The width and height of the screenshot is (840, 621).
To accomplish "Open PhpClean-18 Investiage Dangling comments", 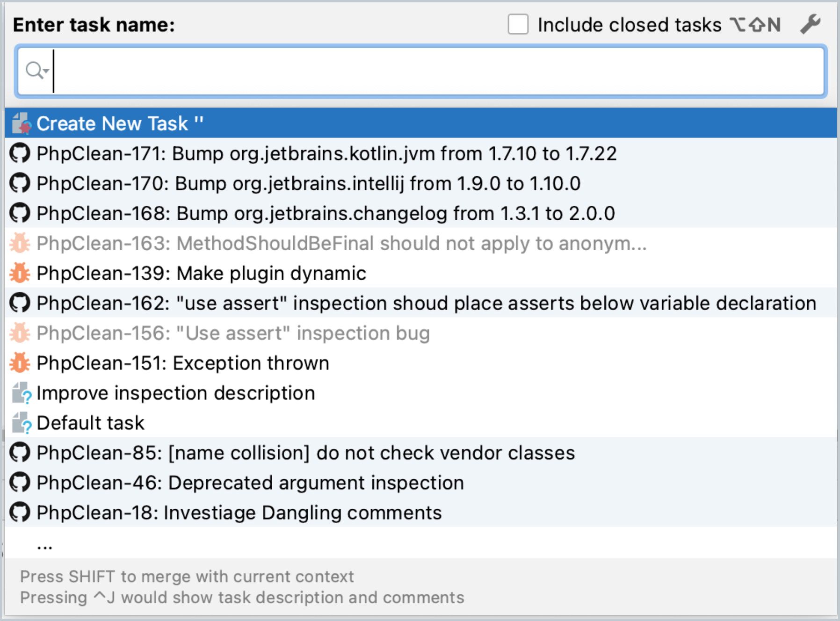I will (421, 513).
